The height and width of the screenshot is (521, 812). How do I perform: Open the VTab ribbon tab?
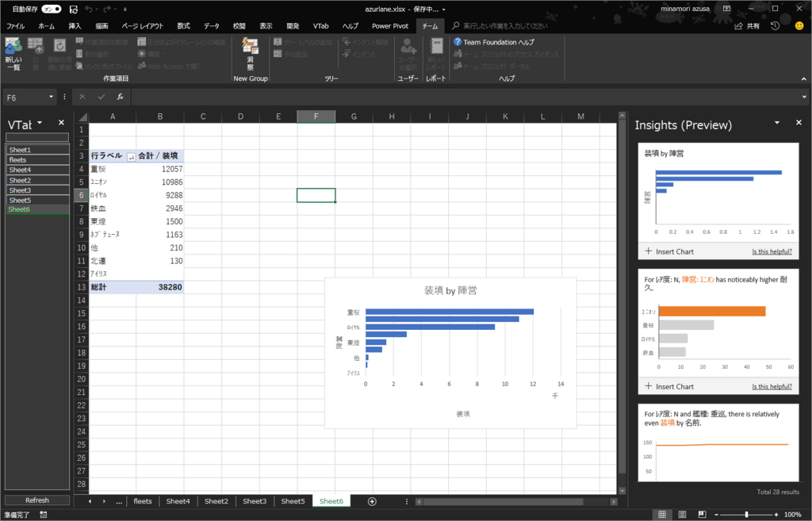(320, 26)
